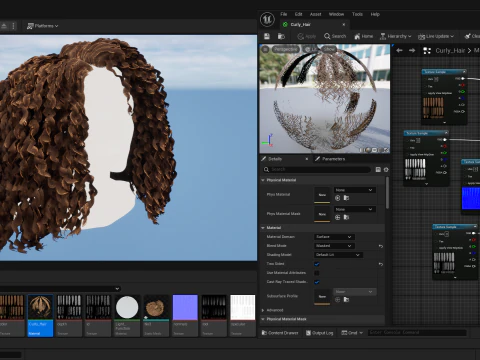Screen dimensions: 480x360
Task: Open the Tools menu
Action: point(357,14)
